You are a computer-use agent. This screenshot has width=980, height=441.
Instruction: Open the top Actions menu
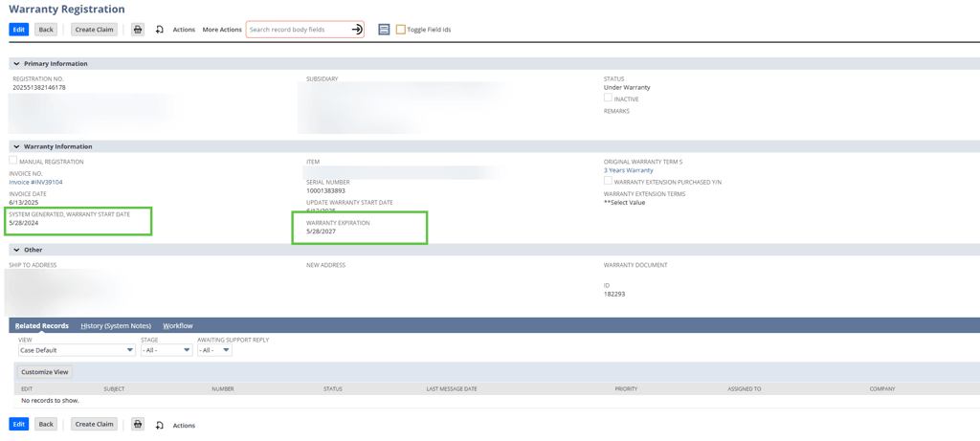(184, 30)
